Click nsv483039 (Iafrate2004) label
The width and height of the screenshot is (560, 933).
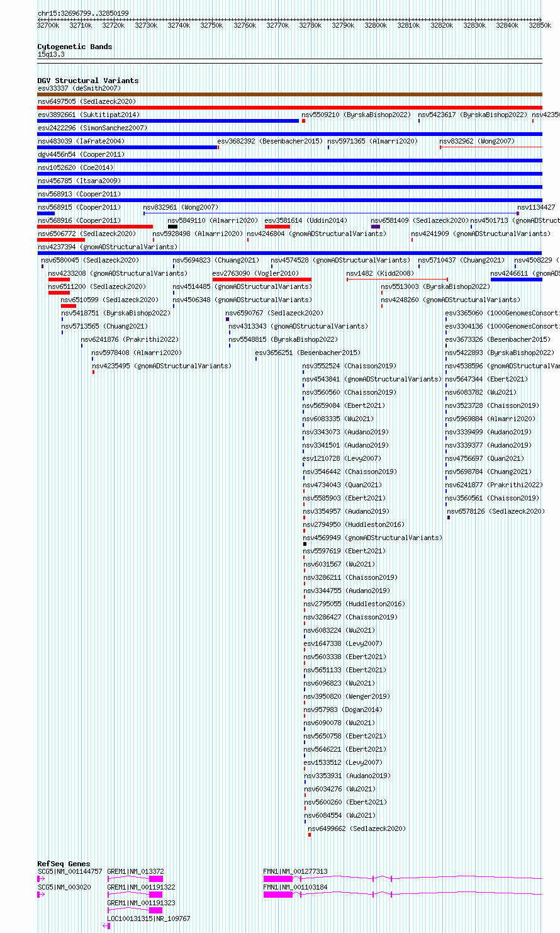[81, 141]
